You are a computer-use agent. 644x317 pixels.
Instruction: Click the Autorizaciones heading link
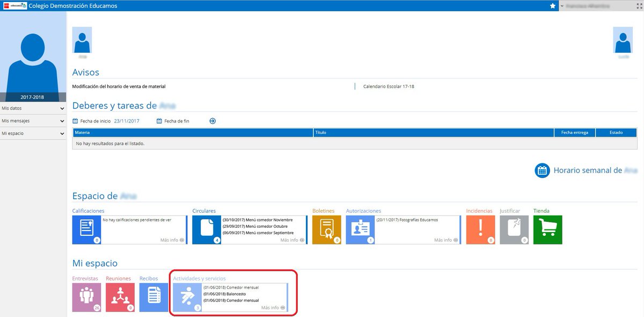pyautogui.click(x=363, y=211)
